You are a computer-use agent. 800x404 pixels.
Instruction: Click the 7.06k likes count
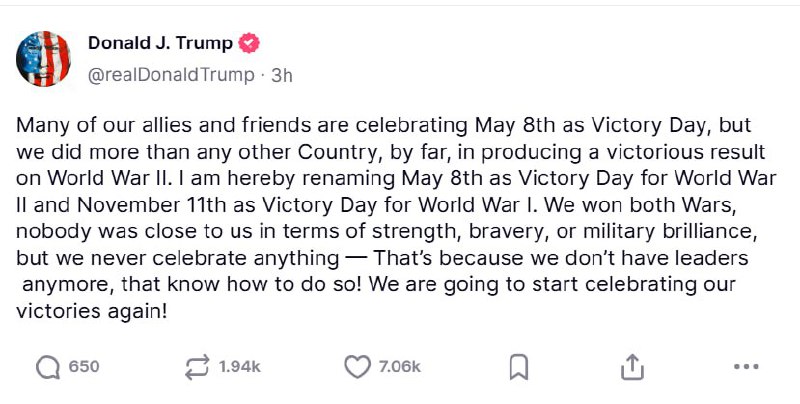[x=400, y=367]
